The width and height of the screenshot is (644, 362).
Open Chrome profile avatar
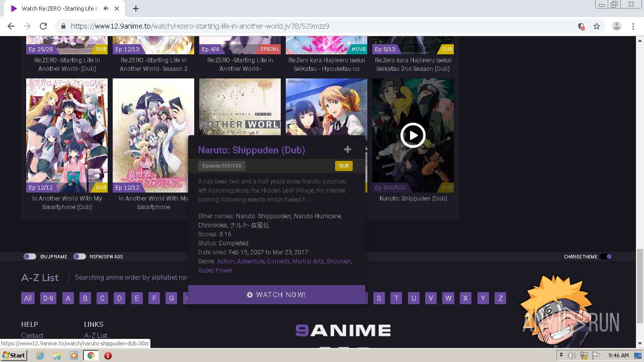coord(617,26)
